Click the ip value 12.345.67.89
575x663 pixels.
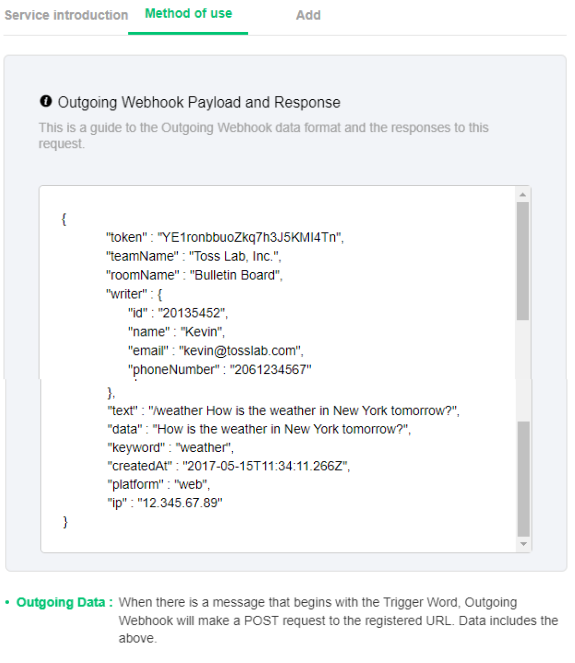coord(180,503)
